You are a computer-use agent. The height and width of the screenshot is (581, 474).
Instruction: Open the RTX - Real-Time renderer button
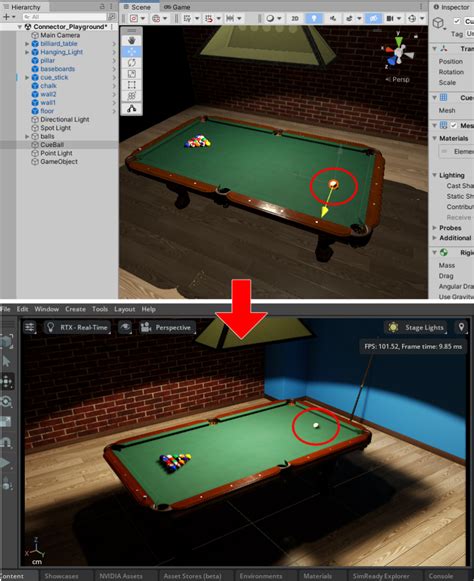(x=77, y=328)
